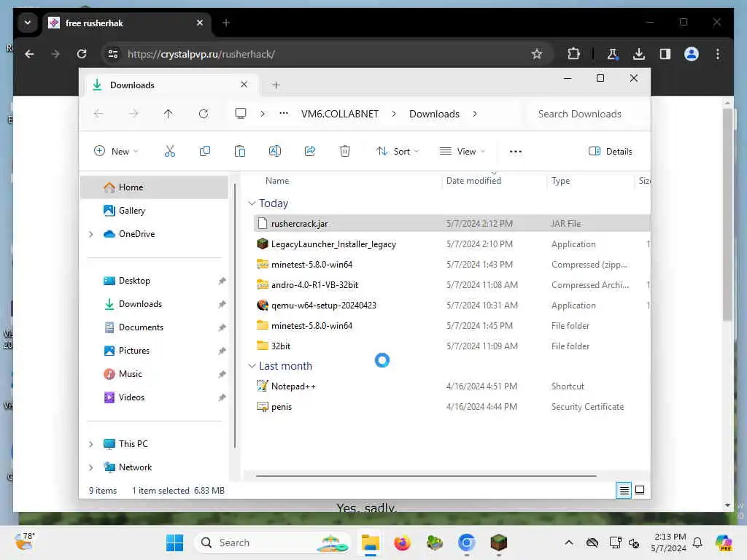747x560 pixels.
Task: Open Windows Start menu
Action: (x=174, y=542)
